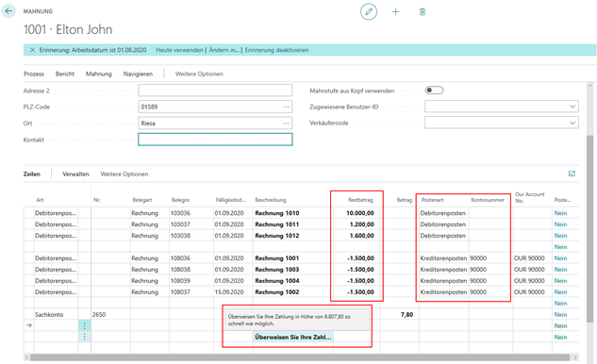Image resolution: width=597 pixels, height=364 pixels.
Task: Click the Postenart column header
Action: point(432,200)
